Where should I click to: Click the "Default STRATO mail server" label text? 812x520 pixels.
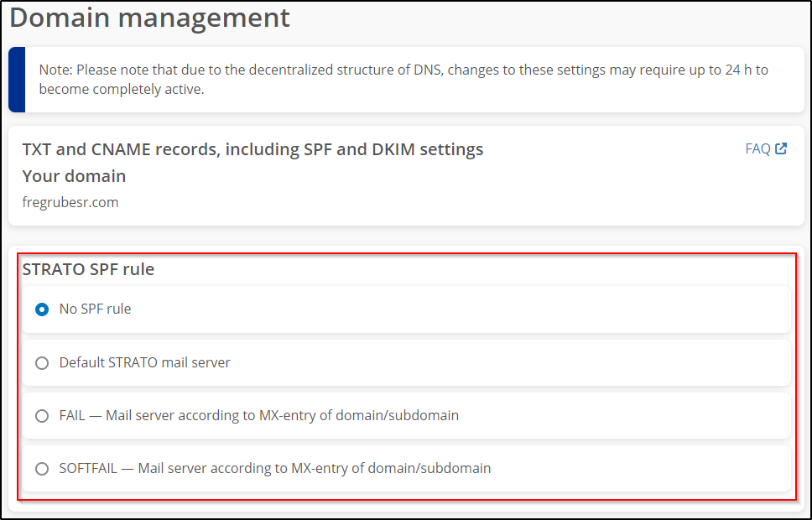tap(144, 363)
